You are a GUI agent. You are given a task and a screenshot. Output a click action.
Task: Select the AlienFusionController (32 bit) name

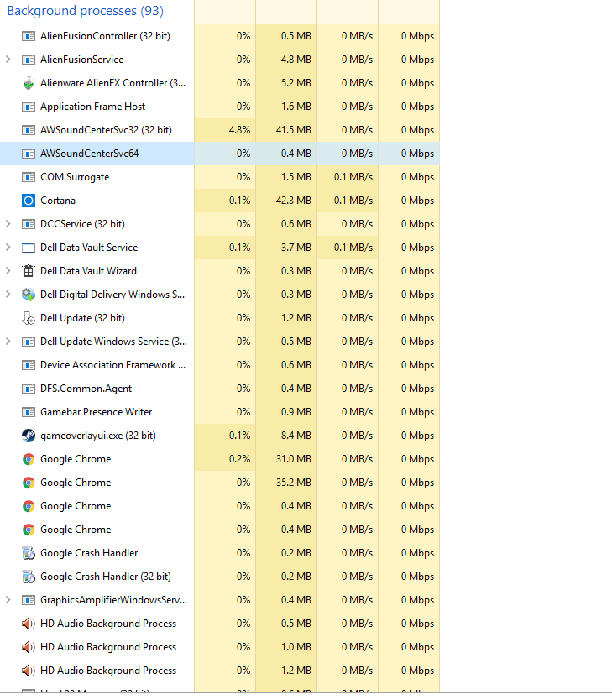click(105, 36)
